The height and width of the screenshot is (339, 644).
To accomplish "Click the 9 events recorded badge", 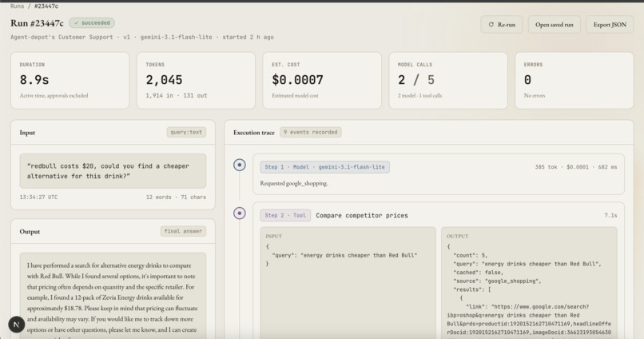I will pos(311,132).
